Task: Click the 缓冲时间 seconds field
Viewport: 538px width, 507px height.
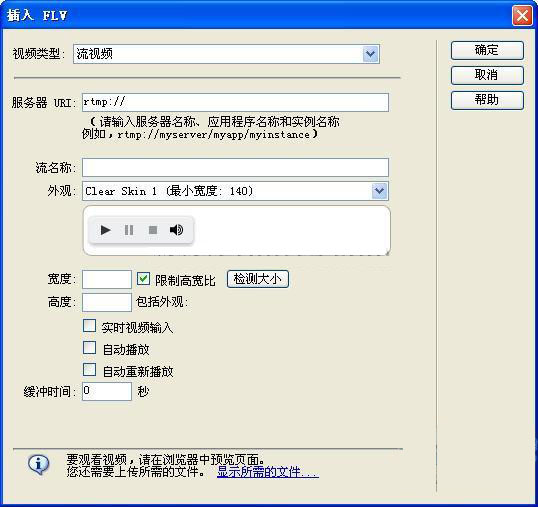Action: (107, 391)
